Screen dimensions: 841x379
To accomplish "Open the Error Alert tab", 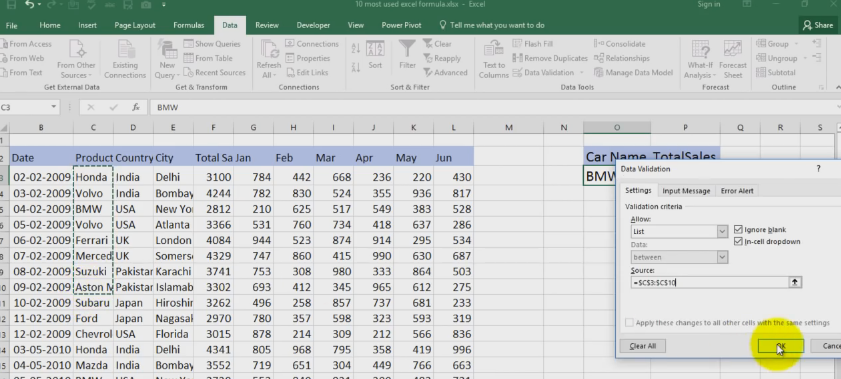I will [736, 191].
